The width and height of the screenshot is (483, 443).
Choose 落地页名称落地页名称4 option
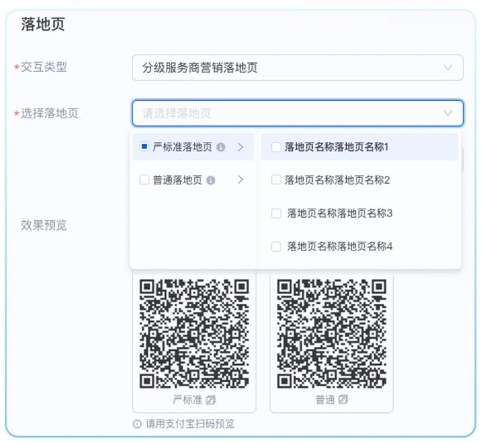pyautogui.click(x=360, y=247)
